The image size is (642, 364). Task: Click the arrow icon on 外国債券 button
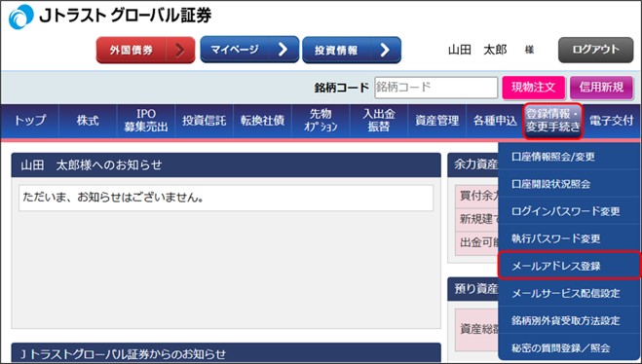click(x=180, y=50)
